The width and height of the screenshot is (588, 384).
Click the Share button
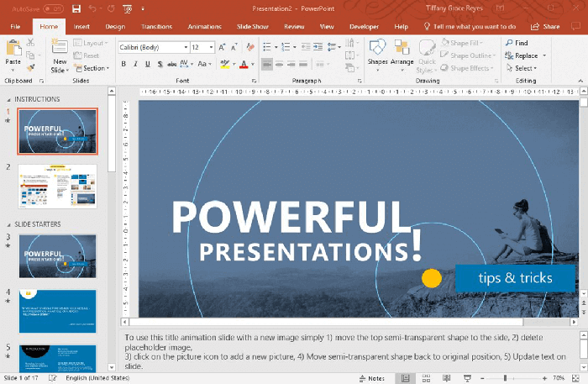546,27
